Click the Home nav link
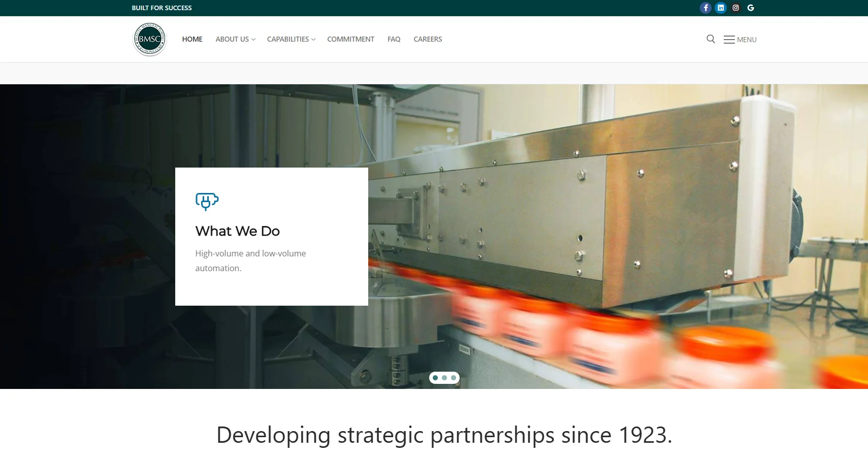The image size is (868, 458). click(192, 39)
